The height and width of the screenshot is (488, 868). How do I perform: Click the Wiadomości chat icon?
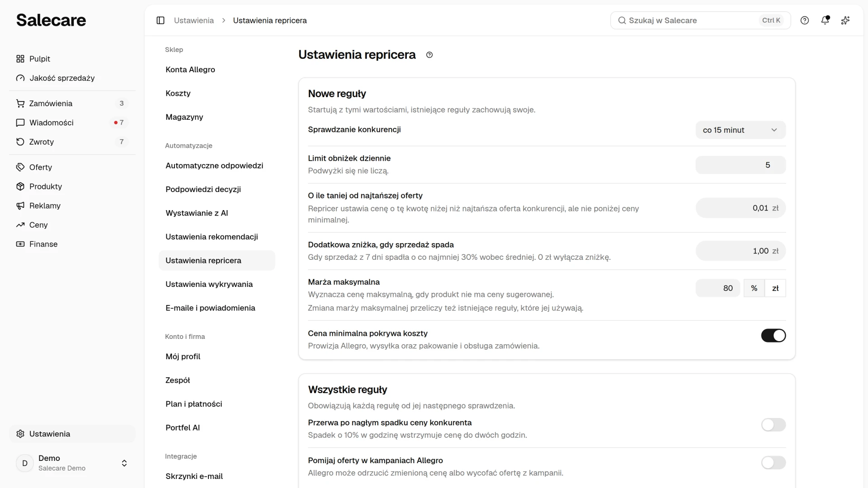click(20, 122)
